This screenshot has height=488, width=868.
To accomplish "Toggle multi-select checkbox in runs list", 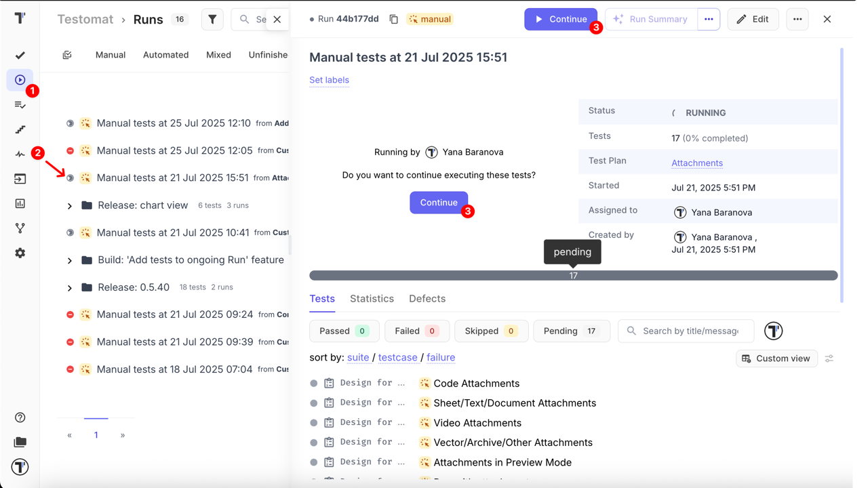I will (x=67, y=55).
